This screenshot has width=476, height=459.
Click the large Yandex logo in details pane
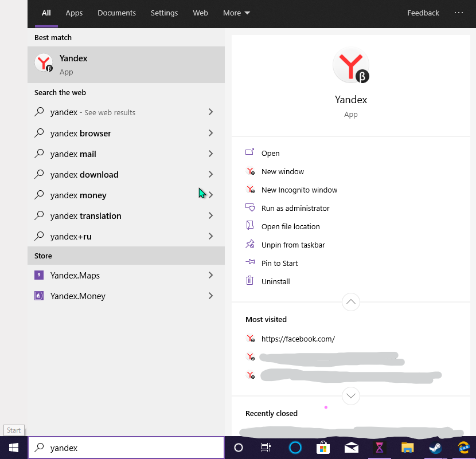351,65
